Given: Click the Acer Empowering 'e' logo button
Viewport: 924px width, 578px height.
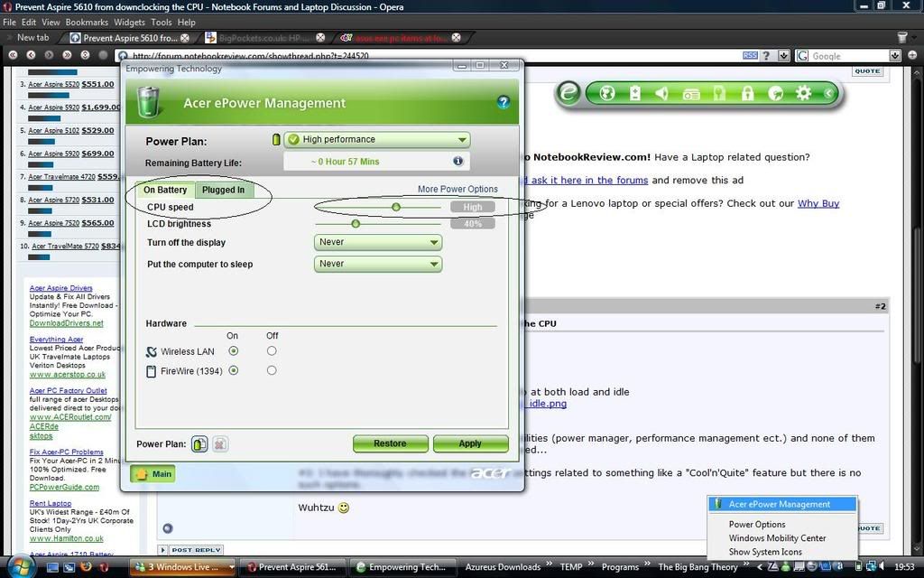Looking at the screenshot, I should [568, 93].
